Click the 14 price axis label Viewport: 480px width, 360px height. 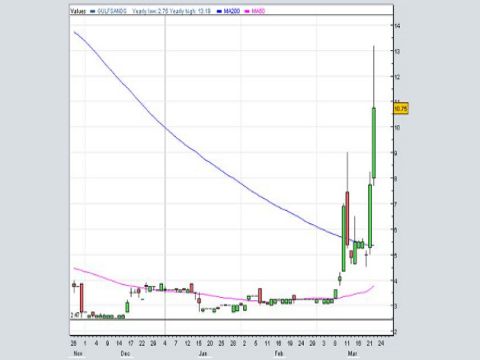point(397,26)
